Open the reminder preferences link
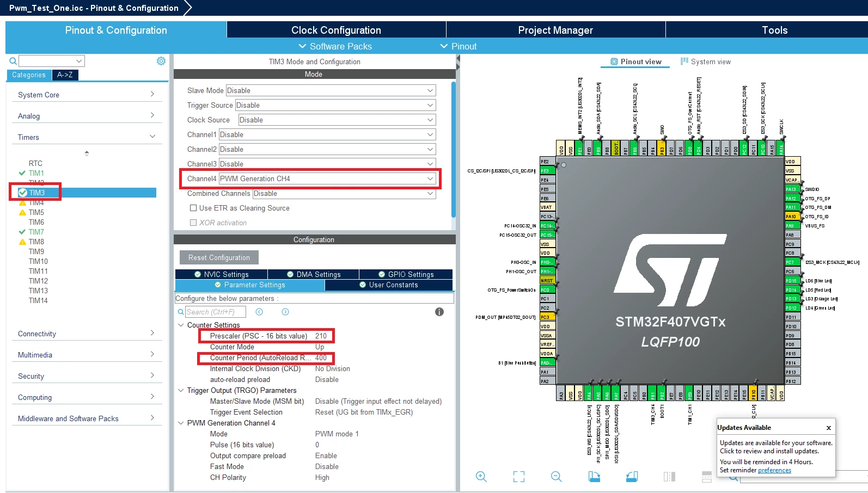The height and width of the screenshot is (493, 868). tap(774, 470)
